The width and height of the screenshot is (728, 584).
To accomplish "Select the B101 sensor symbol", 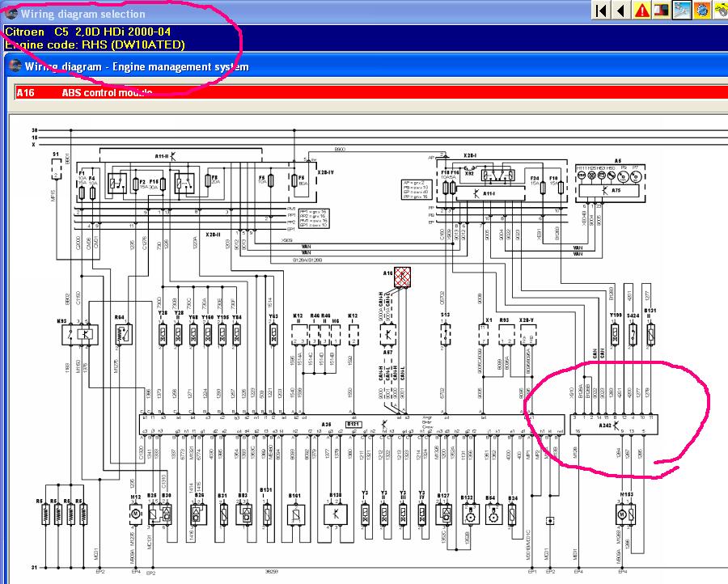I will (296, 514).
